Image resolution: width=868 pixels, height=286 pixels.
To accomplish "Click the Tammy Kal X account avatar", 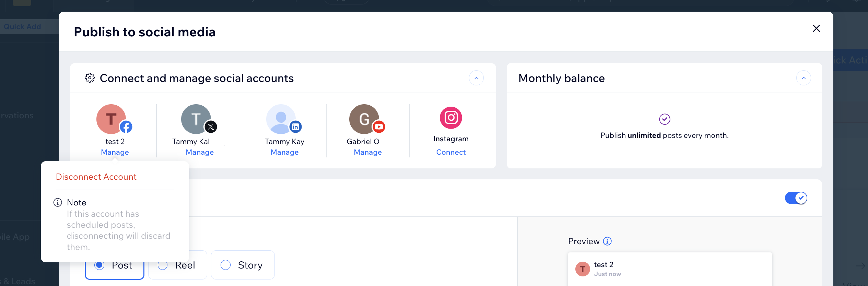I will pos(196,119).
